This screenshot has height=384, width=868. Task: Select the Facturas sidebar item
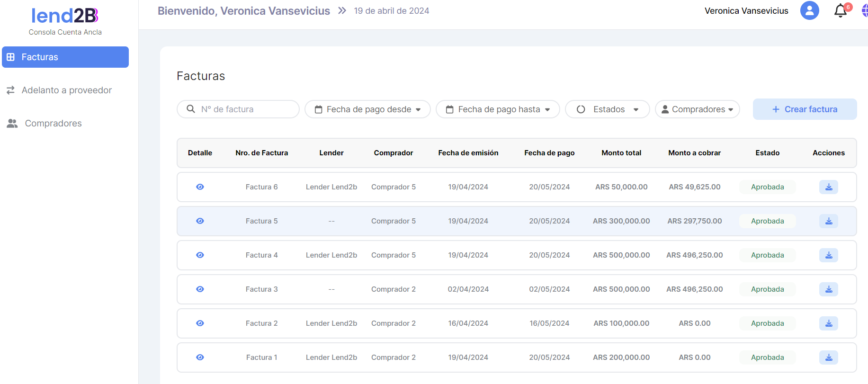tap(65, 57)
